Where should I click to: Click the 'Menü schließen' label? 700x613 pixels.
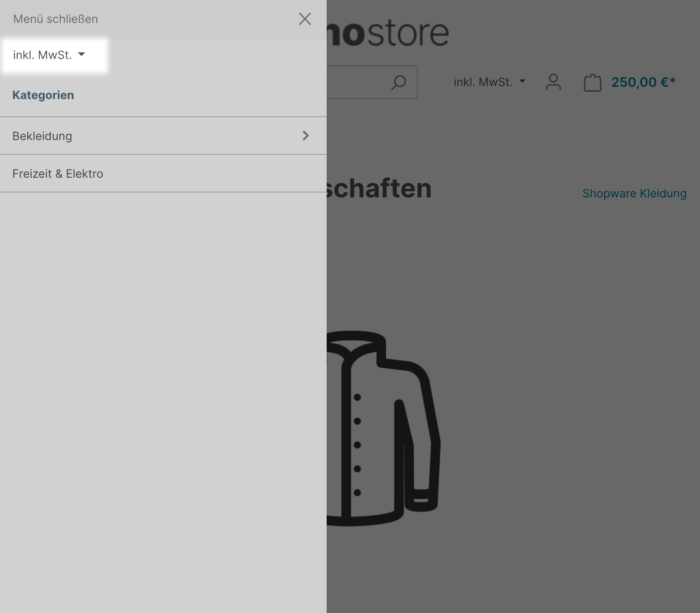(x=56, y=19)
